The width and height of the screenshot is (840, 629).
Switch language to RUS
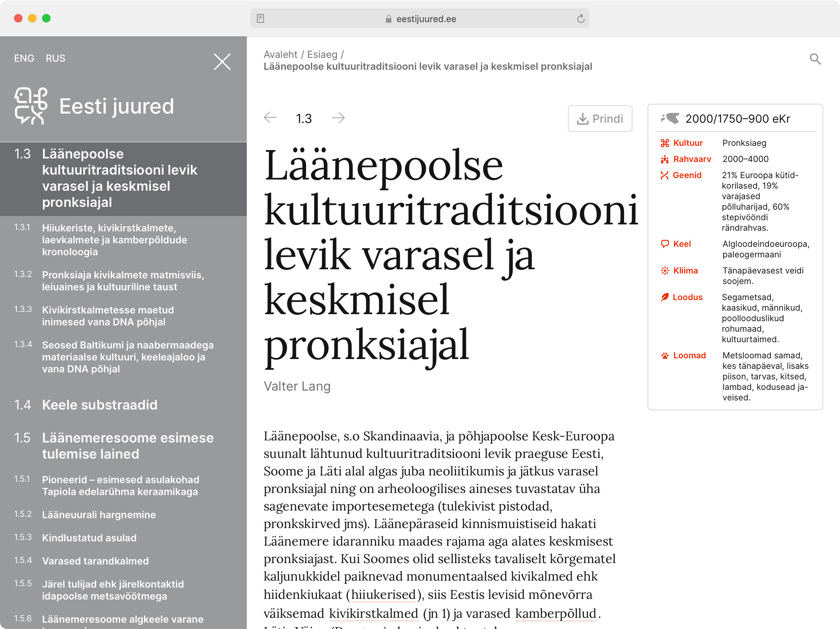[55, 58]
